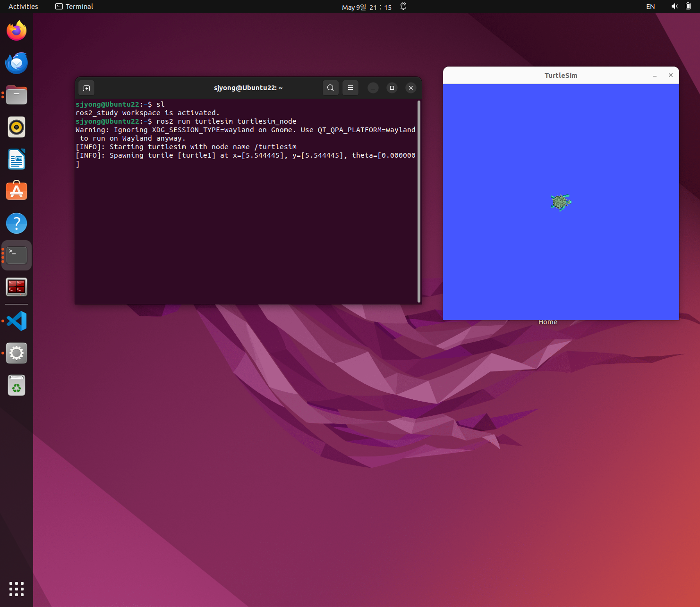Image resolution: width=700 pixels, height=607 pixels.
Task: Open system Settings from dock
Action: click(17, 354)
